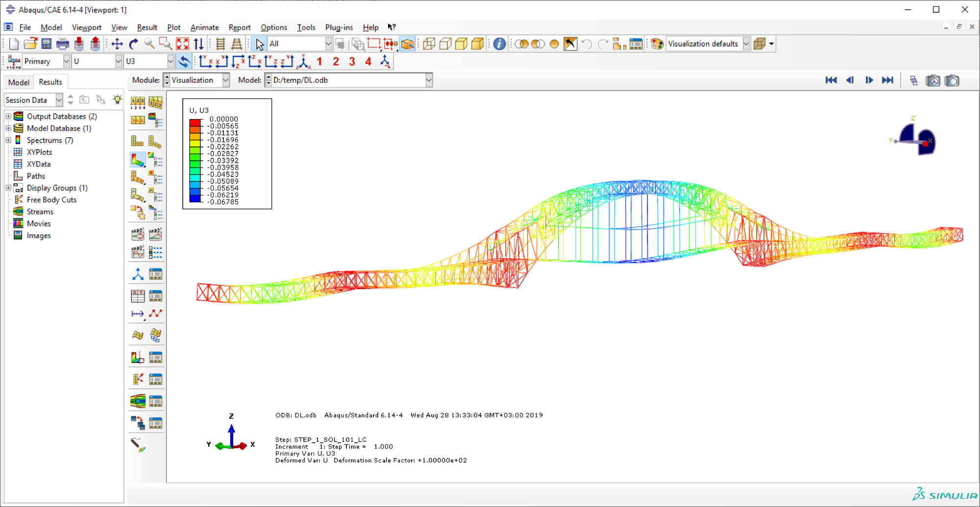Click the bulb tips icon in Results tree
Viewport: 980px width, 507px height.
[x=117, y=99]
